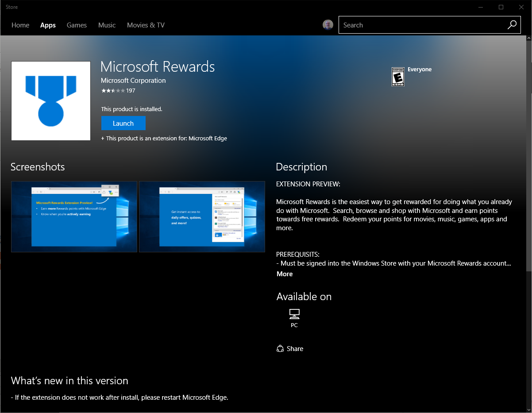Screen dimensions: 532x413
Task: Go to the Home section
Action: tap(20, 25)
